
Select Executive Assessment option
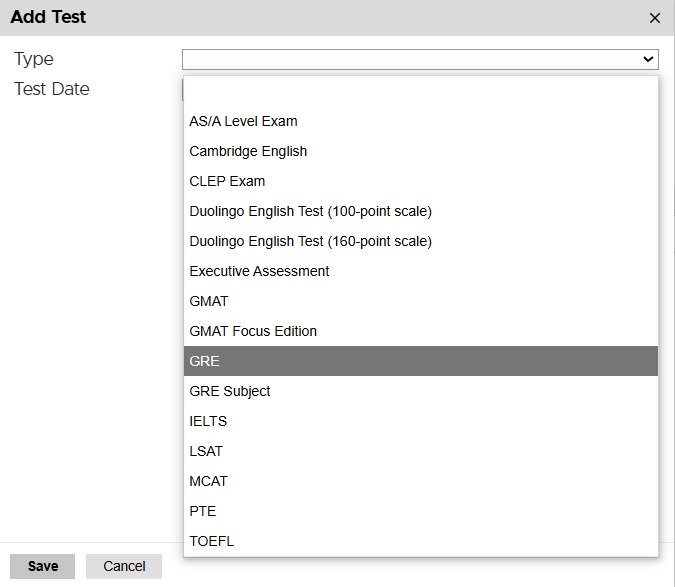[x=421, y=271]
